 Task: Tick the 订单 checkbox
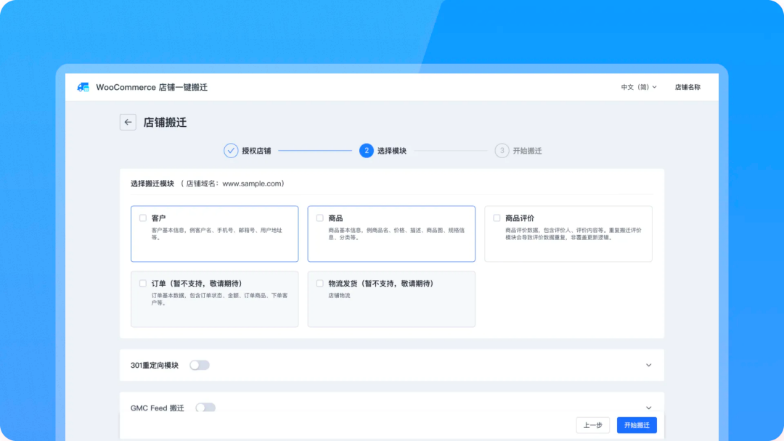pyautogui.click(x=143, y=284)
